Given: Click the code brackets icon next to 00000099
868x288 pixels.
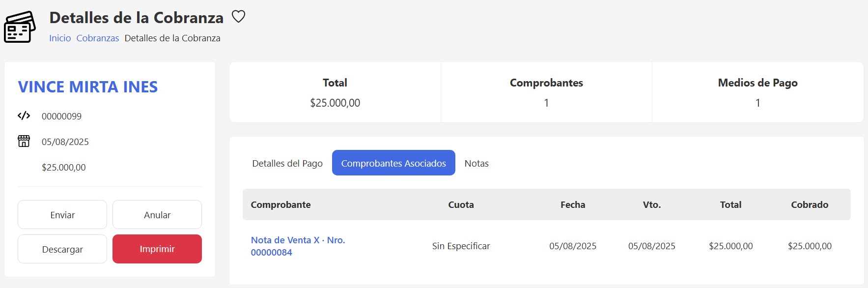Looking at the screenshot, I should click(24, 116).
